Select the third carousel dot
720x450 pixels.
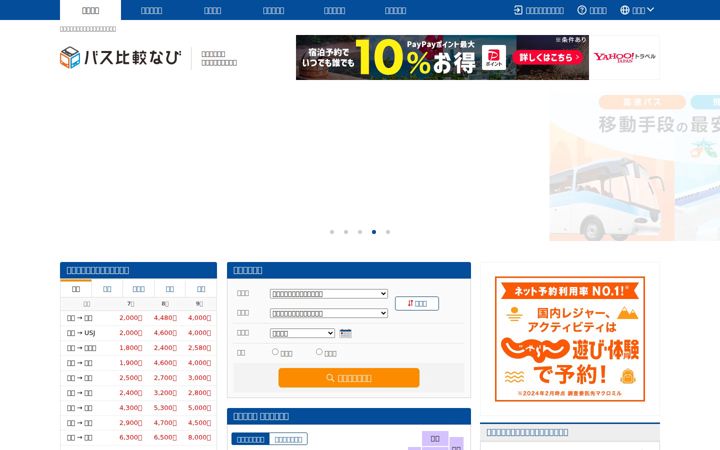pyautogui.click(x=360, y=232)
